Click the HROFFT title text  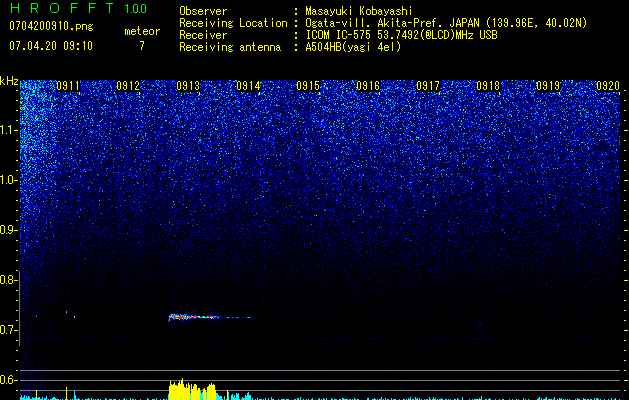click(x=62, y=8)
